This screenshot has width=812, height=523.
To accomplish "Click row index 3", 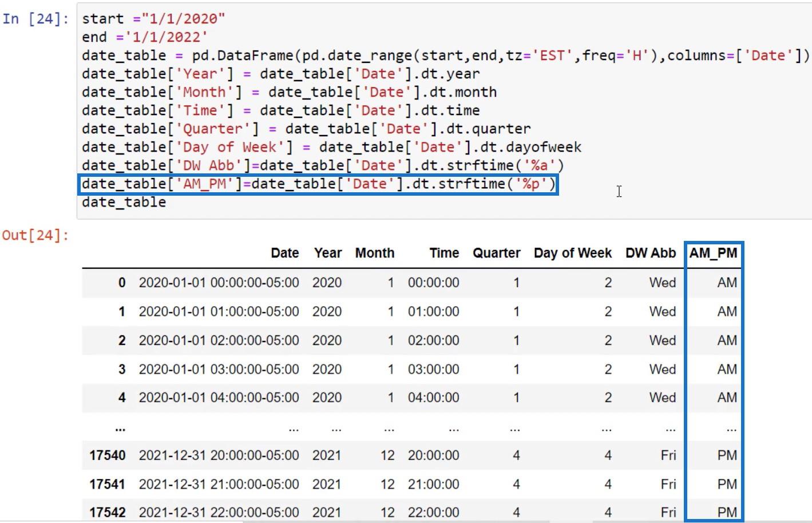I will pyautogui.click(x=122, y=369).
